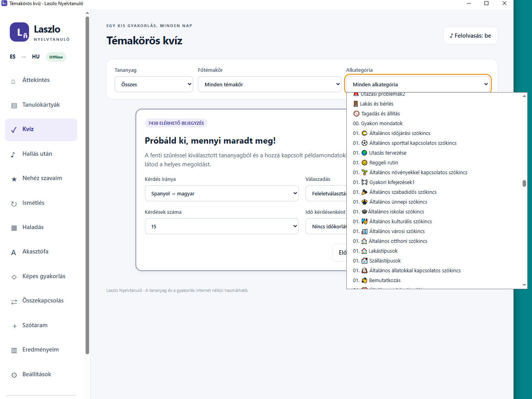
Task: Click the Áttekintés home icon in sidebar
Action: click(x=13, y=81)
